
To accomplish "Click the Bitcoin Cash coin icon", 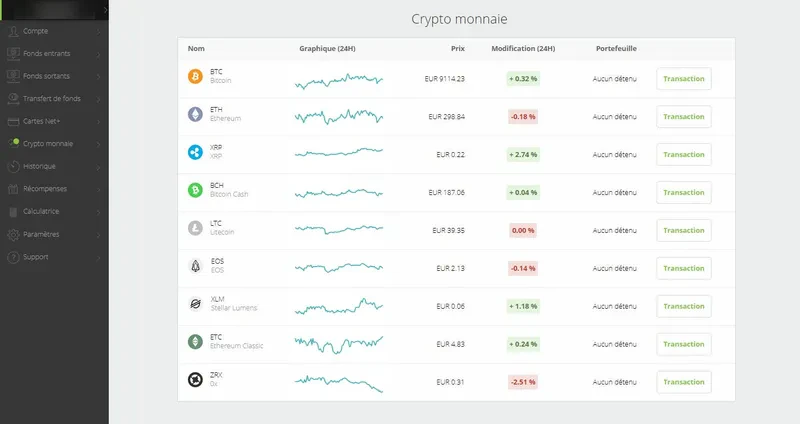I will coord(194,190).
